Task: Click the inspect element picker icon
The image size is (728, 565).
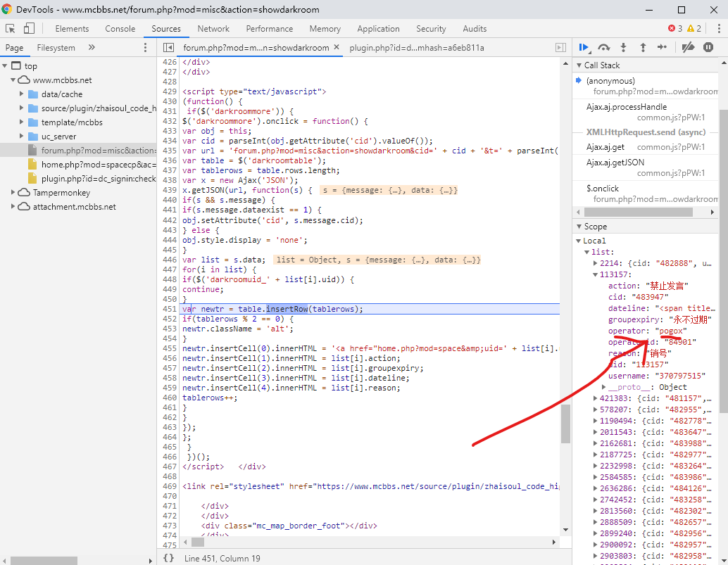Action: pos(11,29)
